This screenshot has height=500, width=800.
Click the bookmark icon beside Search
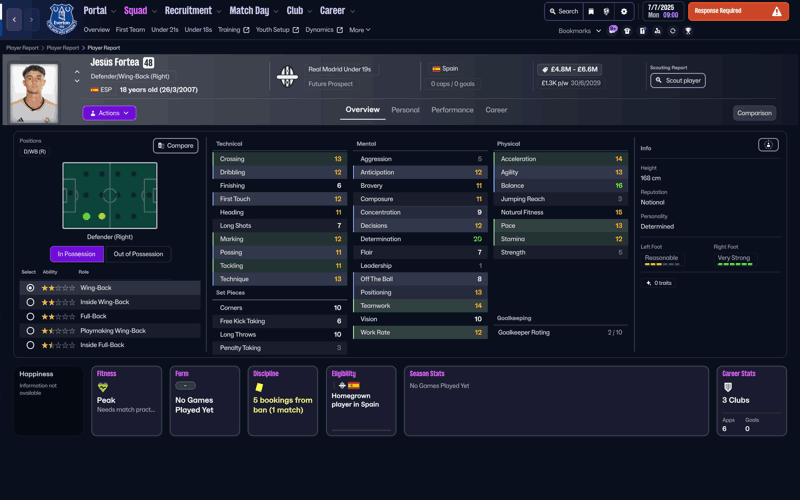[591, 12]
